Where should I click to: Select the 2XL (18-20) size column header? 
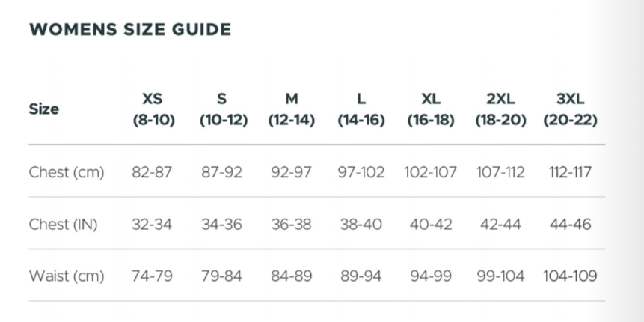[500, 109]
